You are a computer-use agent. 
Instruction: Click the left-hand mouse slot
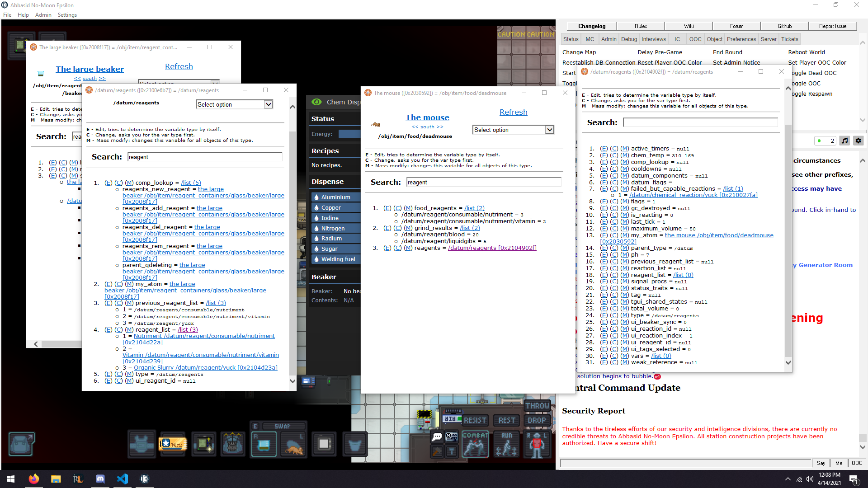click(293, 445)
